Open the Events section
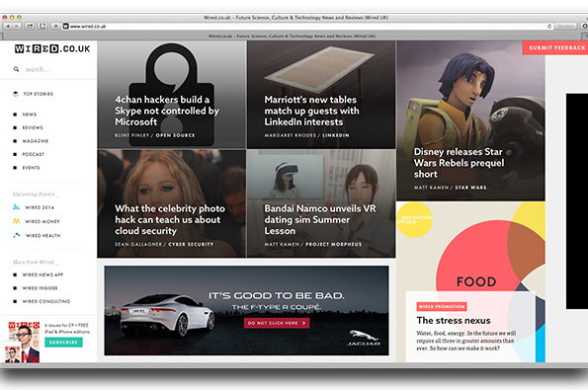Image resolution: width=588 pixels, height=390 pixels. pyautogui.click(x=31, y=168)
